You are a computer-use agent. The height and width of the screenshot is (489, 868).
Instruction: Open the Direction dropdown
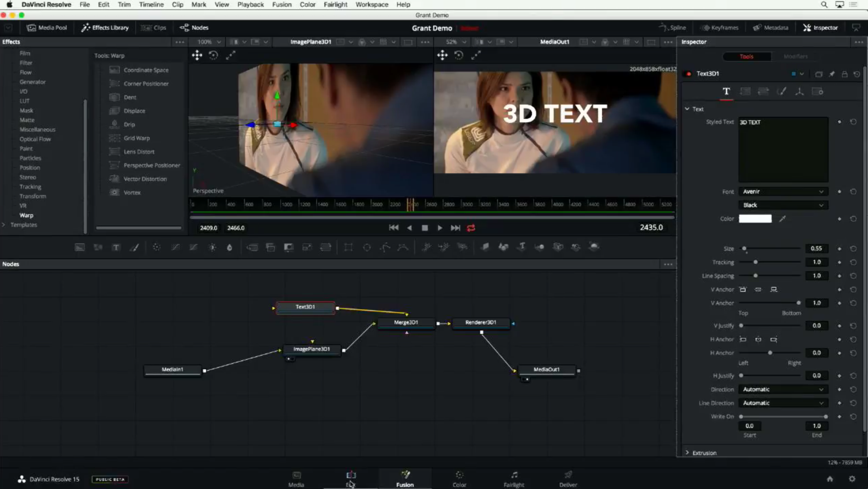pyautogui.click(x=783, y=389)
